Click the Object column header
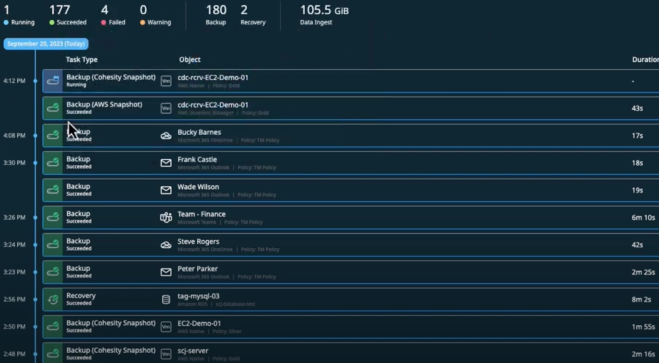This screenshot has width=659, height=363. click(x=190, y=60)
